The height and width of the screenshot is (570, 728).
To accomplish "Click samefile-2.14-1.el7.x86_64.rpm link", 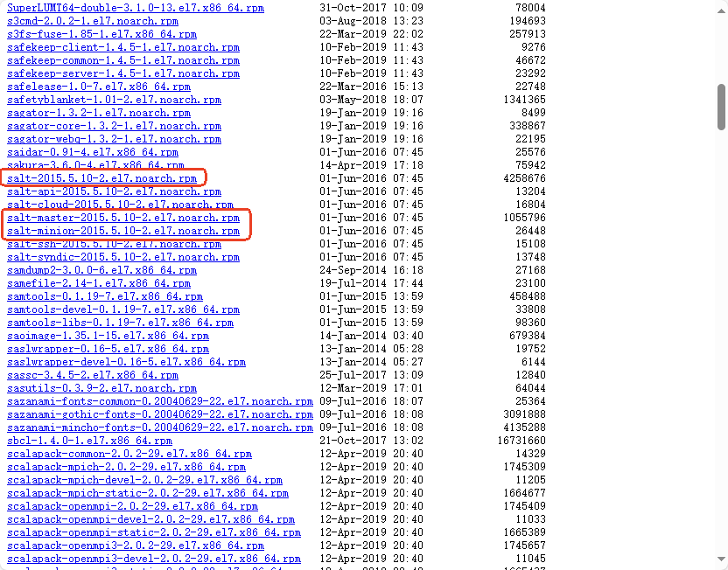I will click(x=99, y=283).
